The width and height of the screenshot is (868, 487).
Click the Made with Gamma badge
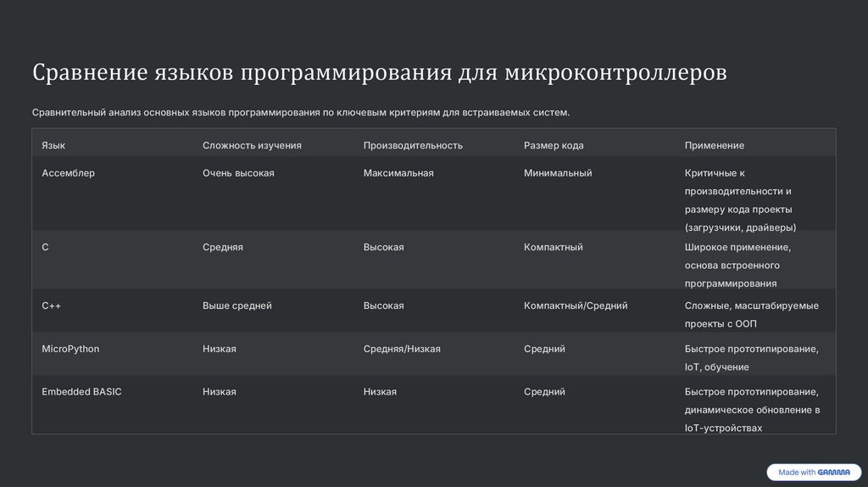[814, 472]
